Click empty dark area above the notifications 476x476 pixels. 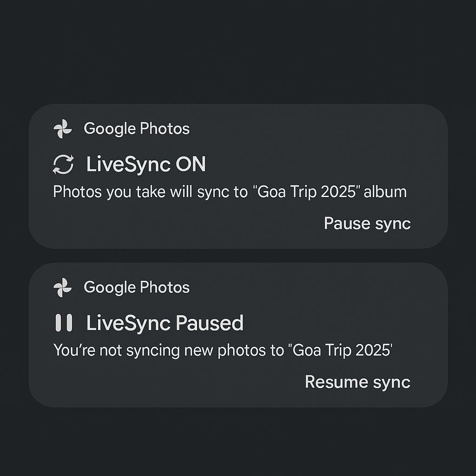coord(238,51)
